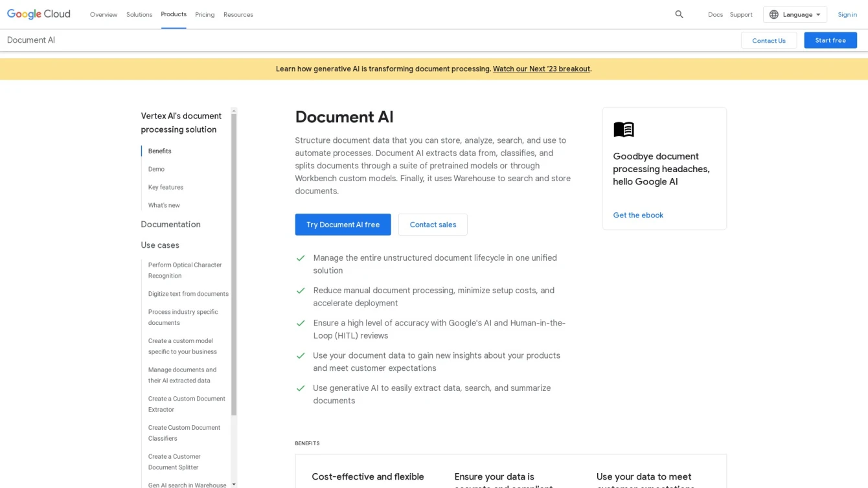Click the sidebar scroll up arrow
868x488 pixels.
(x=234, y=111)
